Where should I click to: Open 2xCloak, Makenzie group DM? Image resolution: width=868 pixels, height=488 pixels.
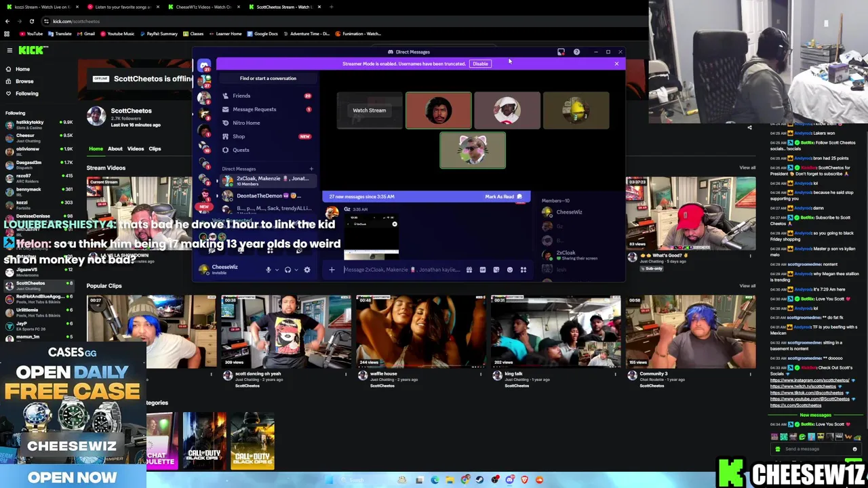click(267, 181)
